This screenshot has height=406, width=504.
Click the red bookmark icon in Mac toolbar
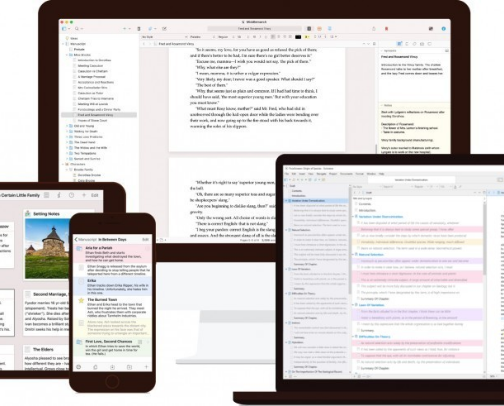[x=387, y=29]
